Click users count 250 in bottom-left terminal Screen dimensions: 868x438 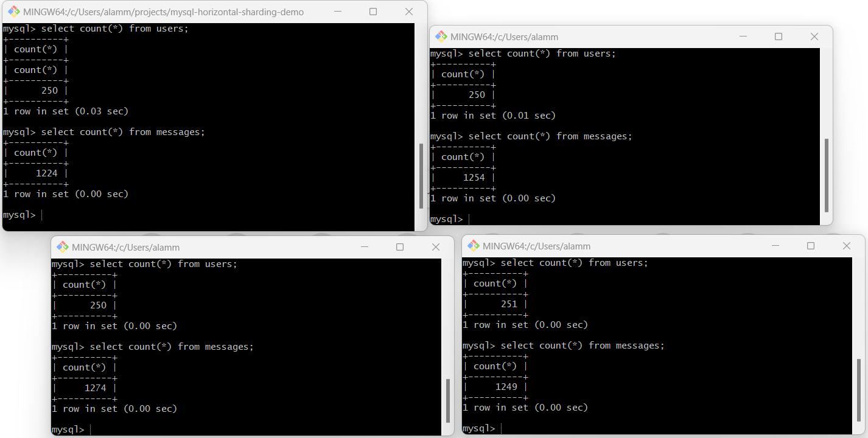coord(99,305)
